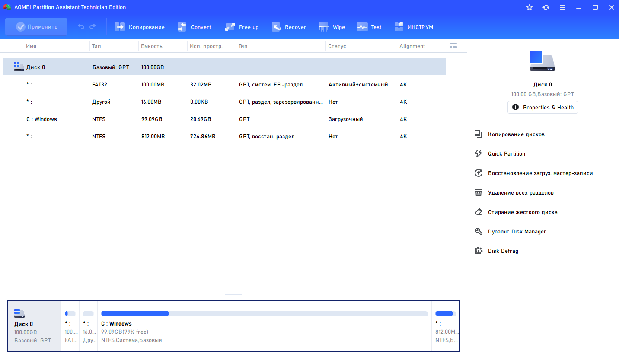Click the Стирание жесткого диска eraser icon
This screenshot has height=364, width=619.
479,212
